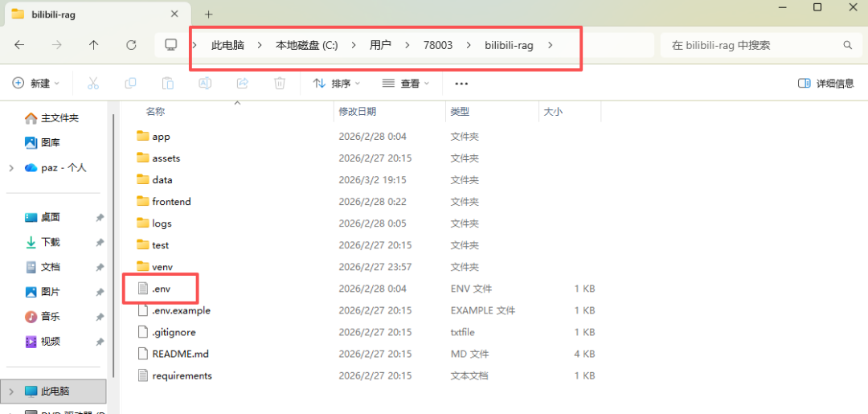The width and height of the screenshot is (868, 414).
Task: Go back to the previous folder
Action: [x=19, y=45]
